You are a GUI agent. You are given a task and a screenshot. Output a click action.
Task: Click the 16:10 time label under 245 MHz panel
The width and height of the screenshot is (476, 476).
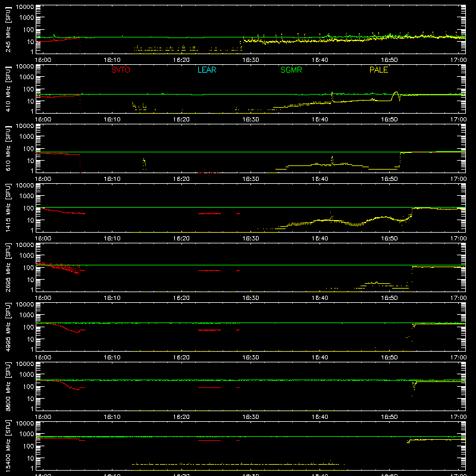click(112, 60)
